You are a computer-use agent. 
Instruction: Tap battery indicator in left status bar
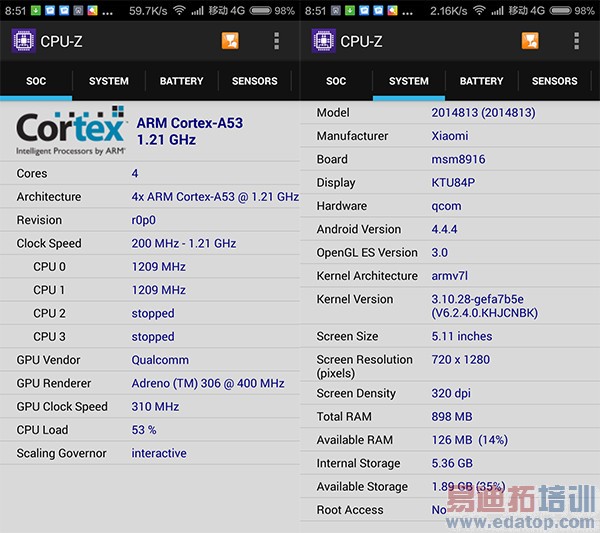coord(261,10)
